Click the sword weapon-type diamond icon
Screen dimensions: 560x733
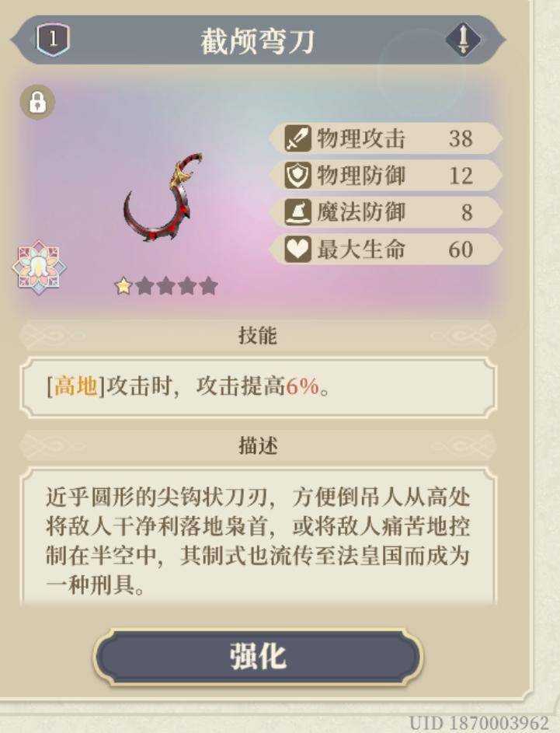[x=463, y=40]
